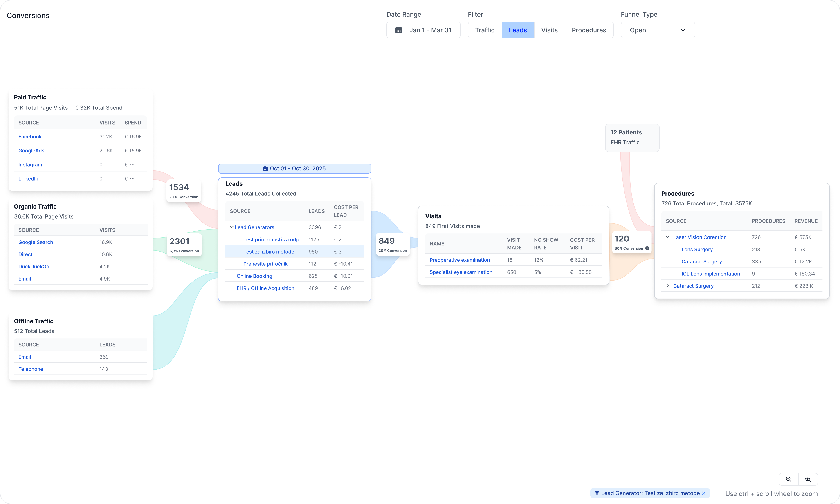This screenshot has width=840, height=504.
Task: Click the '€ 62.21' cost per visit cell
Action: click(x=578, y=260)
